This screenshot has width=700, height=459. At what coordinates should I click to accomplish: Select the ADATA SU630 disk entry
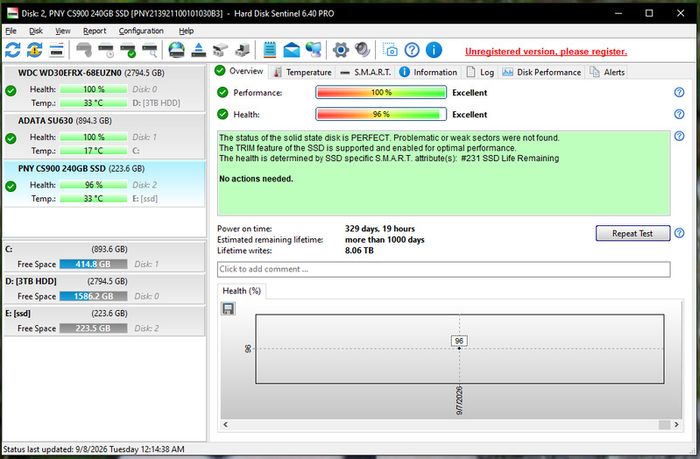coord(104,136)
